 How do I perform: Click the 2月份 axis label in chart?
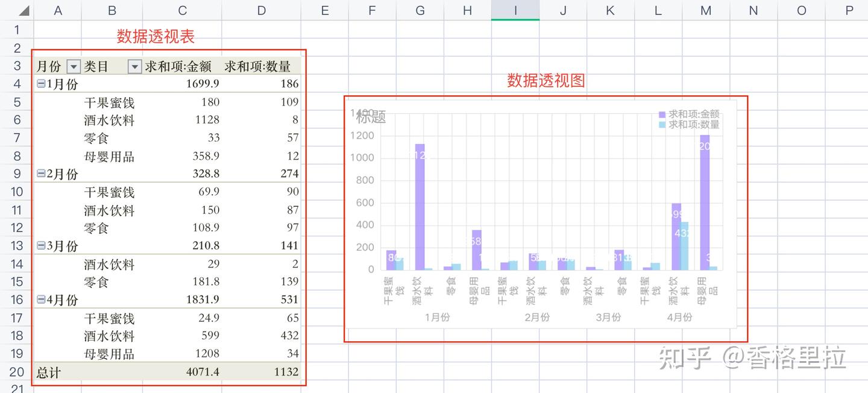tap(537, 317)
